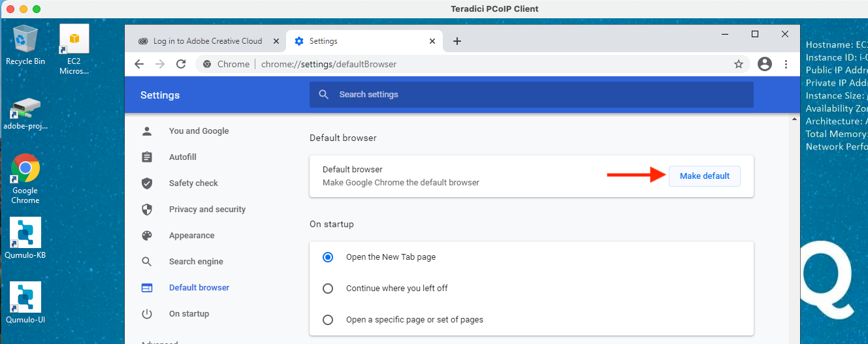Click the Settings title in header
Image resolution: width=868 pixels, height=344 pixels.
[160, 95]
